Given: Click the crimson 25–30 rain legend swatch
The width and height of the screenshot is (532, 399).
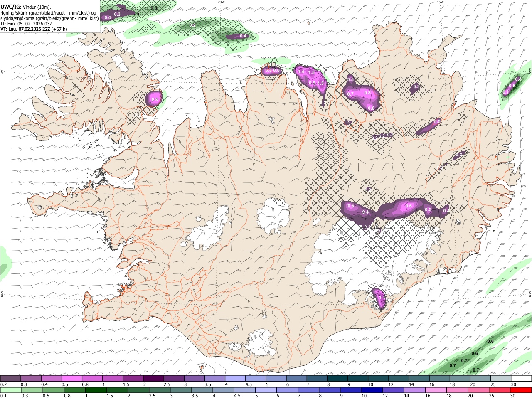Looking at the screenshot, I should [500, 390].
